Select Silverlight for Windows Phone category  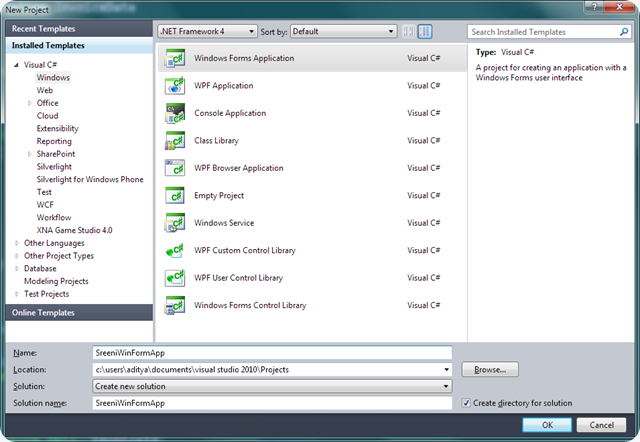coord(90,180)
